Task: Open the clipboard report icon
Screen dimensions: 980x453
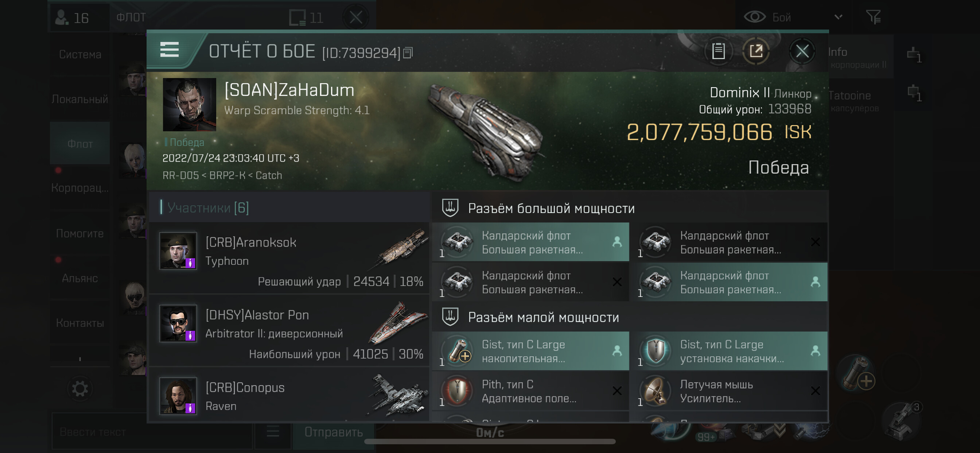Action: point(718,51)
